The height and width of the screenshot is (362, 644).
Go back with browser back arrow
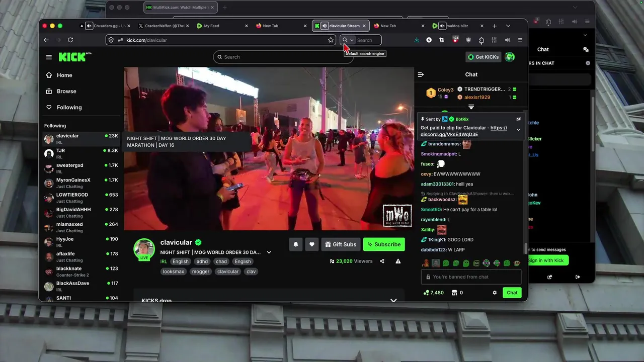coord(46,40)
